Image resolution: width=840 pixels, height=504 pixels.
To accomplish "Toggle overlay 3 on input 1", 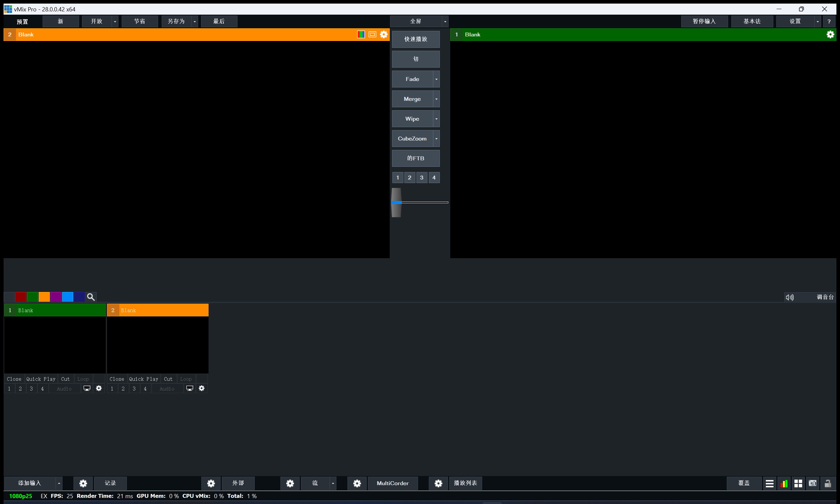I will coord(31,389).
